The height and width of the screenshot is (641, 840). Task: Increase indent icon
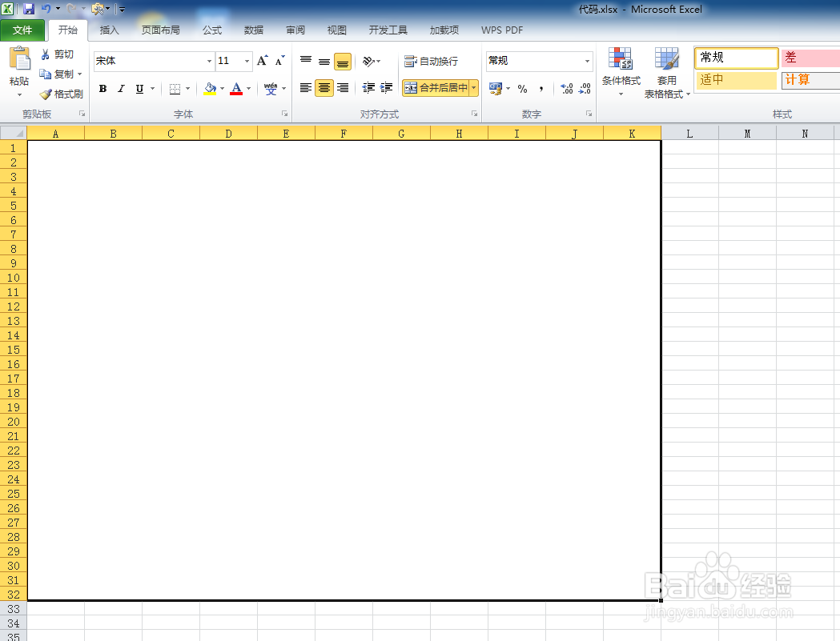click(x=386, y=88)
